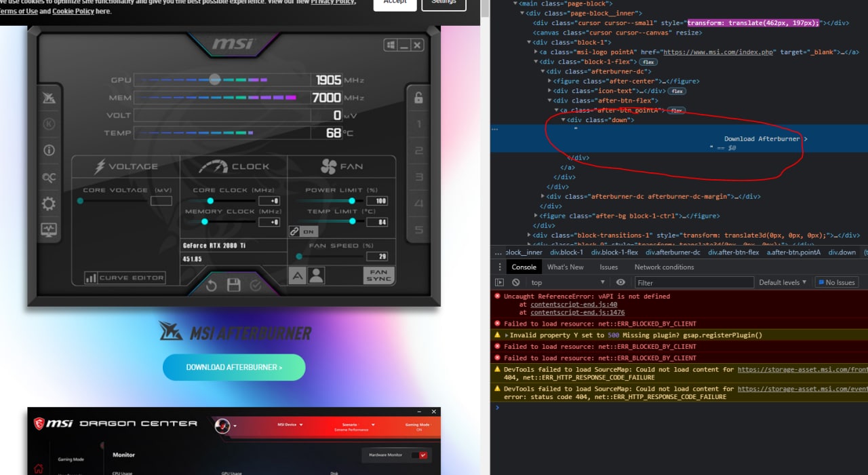
Task: Click the Download Afterburner button
Action: point(234,367)
